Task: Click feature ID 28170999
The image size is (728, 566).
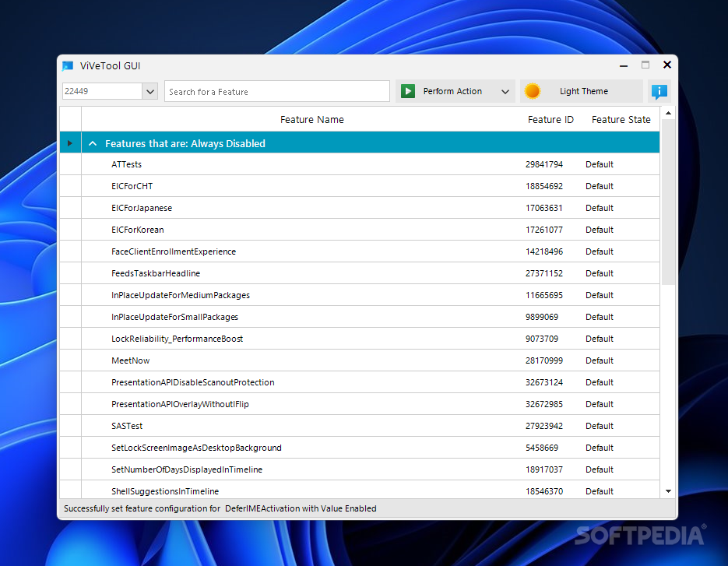Action: pyautogui.click(x=544, y=360)
